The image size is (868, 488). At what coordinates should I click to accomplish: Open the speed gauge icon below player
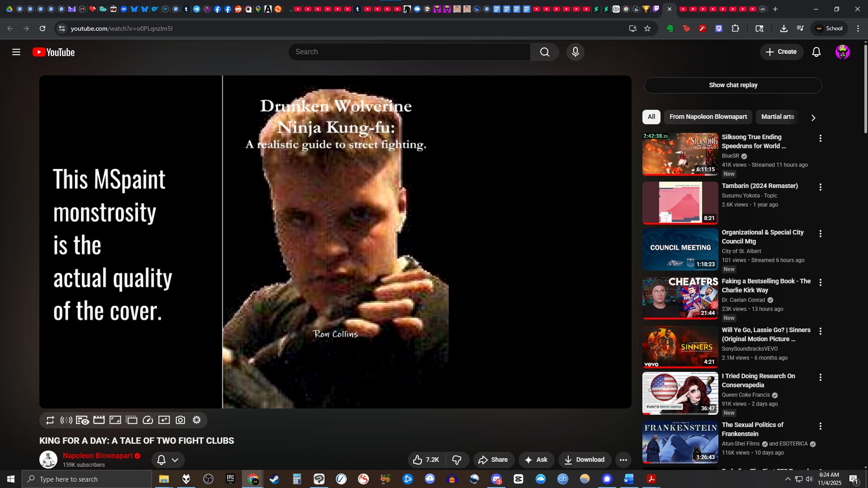coord(148,420)
